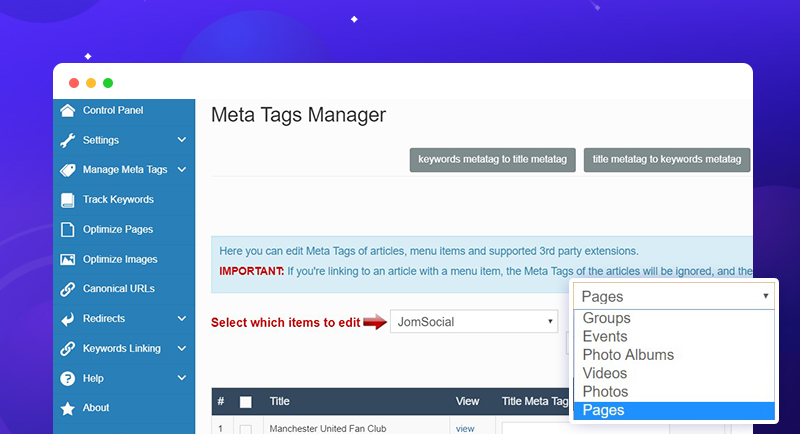
Task: Open the JomSocial items dropdown
Action: pos(474,322)
